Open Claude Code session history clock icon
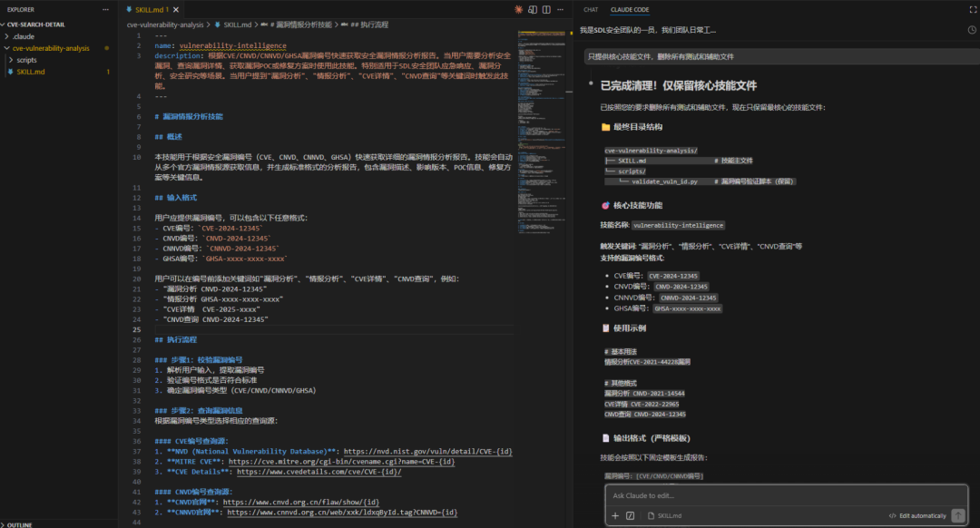Image resolution: width=980 pixels, height=528 pixels. 972,29
